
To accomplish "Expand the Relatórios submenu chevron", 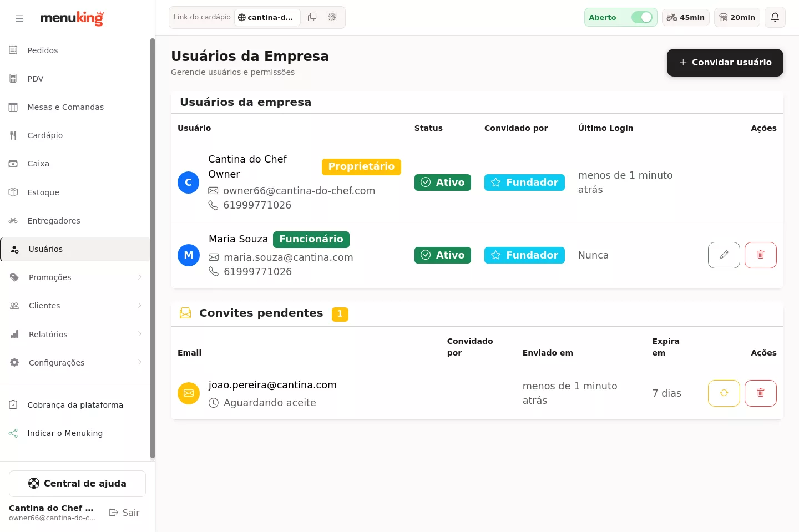I will click(140, 334).
